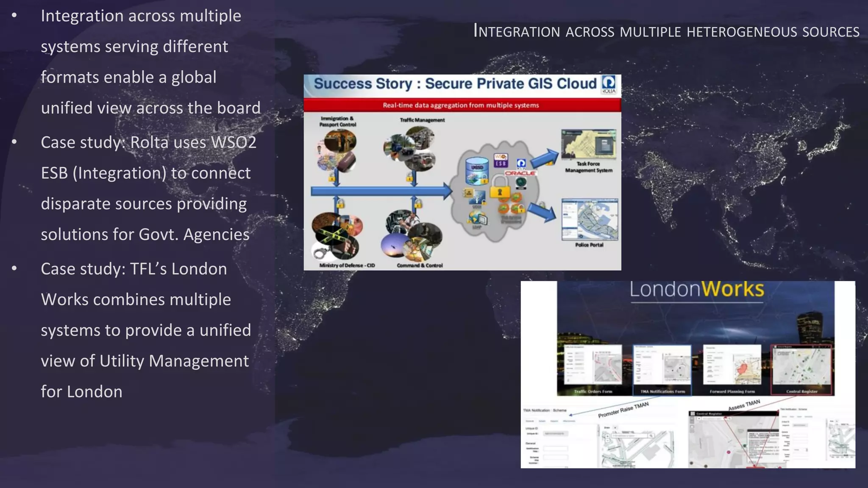The image size is (868, 488).
Task: Click the "Promoter Raise TMAN" annotation
Action: [x=623, y=410]
